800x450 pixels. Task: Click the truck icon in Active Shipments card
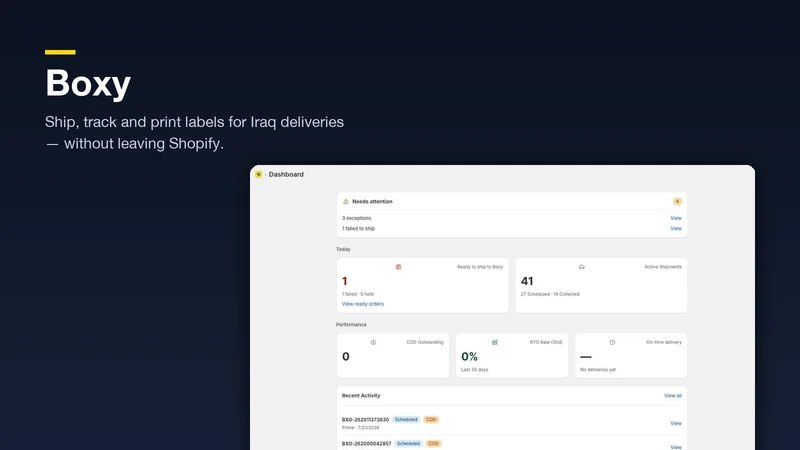(x=582, y=267)
